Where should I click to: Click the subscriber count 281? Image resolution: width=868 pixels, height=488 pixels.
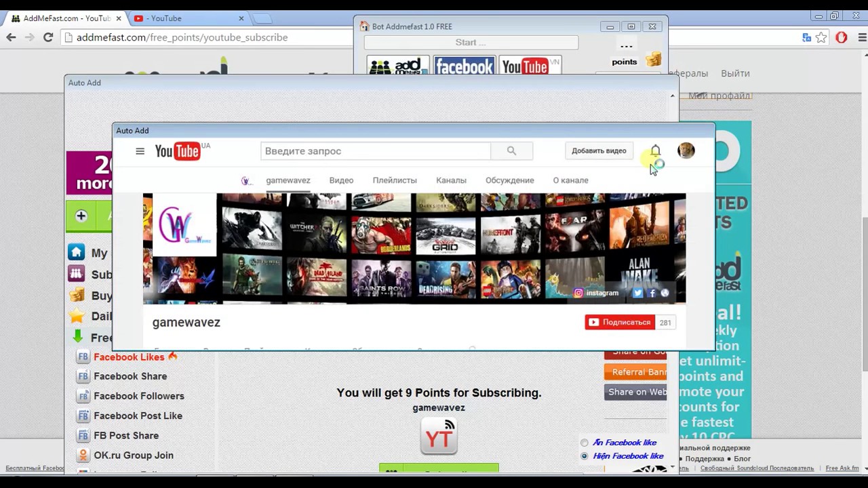[x=665, y=323]
